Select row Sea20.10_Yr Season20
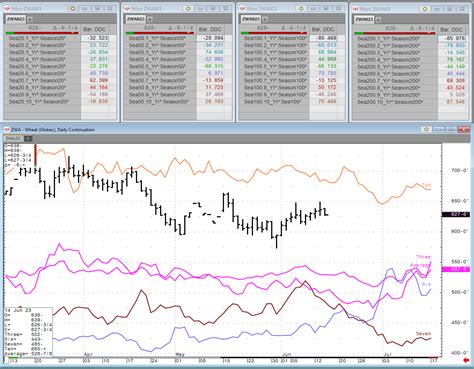The width and height of the screenshot is (474, 369). (x=42, y=101)
